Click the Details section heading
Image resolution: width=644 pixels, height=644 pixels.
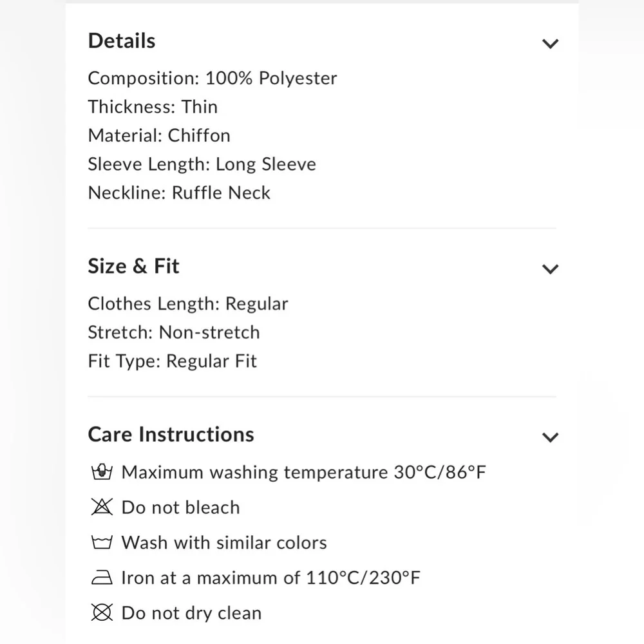tap(122, 41)
